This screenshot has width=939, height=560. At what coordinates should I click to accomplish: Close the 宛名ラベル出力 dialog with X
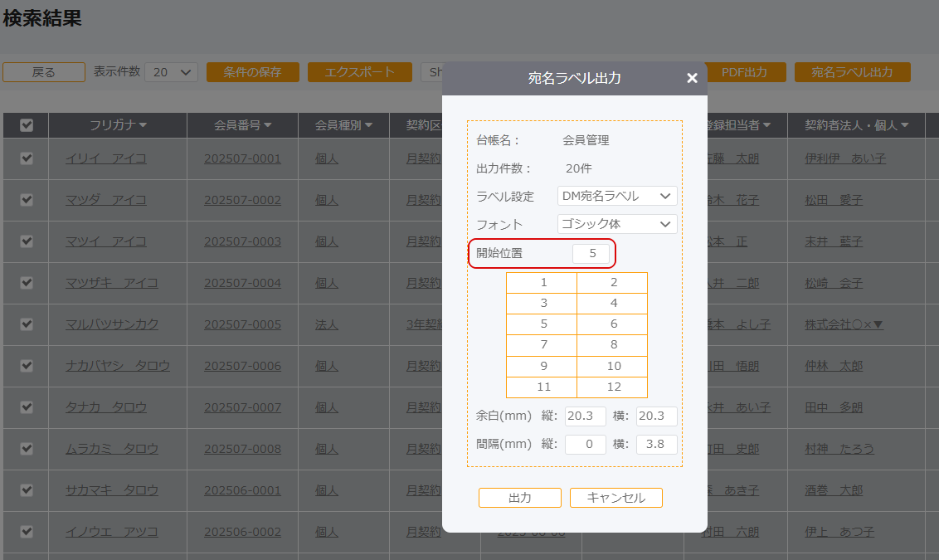692,78
